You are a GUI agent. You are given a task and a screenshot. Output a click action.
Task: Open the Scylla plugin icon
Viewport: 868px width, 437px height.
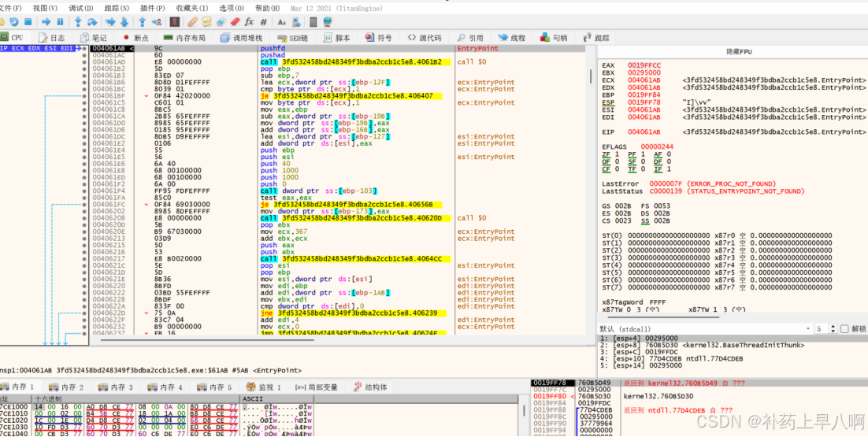(x=174, y=22)
